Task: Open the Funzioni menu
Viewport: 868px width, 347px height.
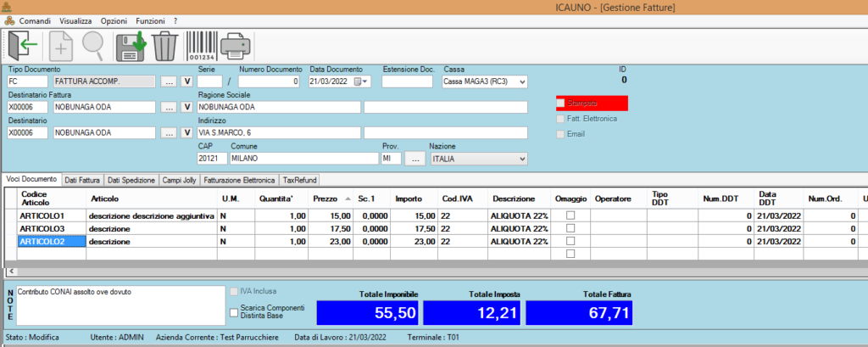Action: click(150, 20)
